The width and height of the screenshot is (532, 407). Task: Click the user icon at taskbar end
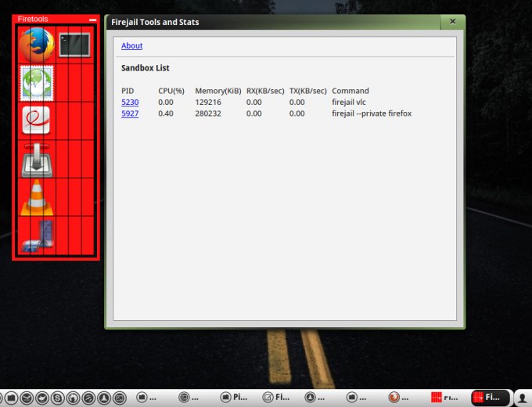coord(523,398)
